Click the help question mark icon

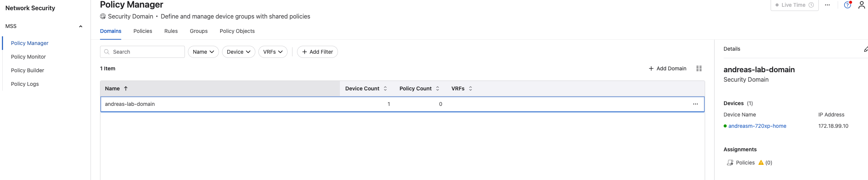[847, 5]
